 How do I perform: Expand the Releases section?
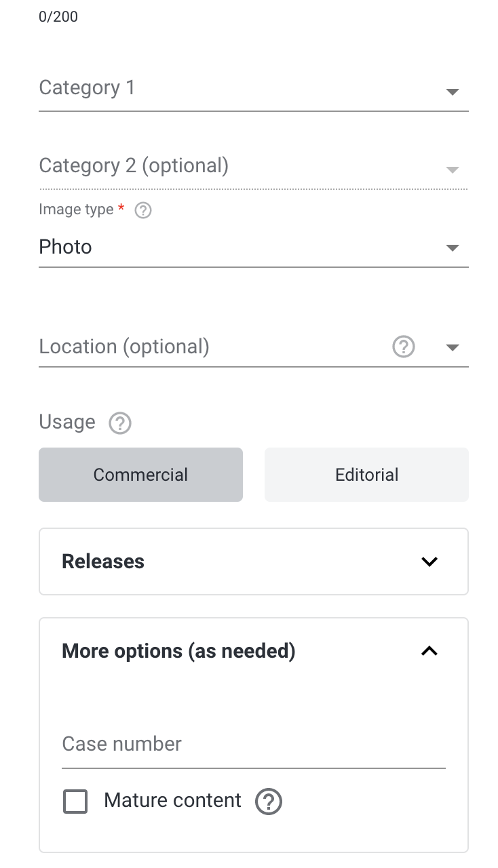tap(253, 561)
